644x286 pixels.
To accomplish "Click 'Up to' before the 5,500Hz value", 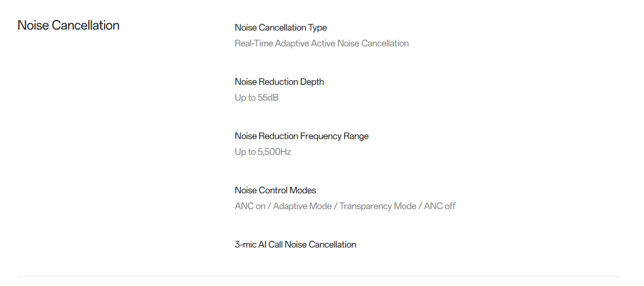I will (245, 152).
